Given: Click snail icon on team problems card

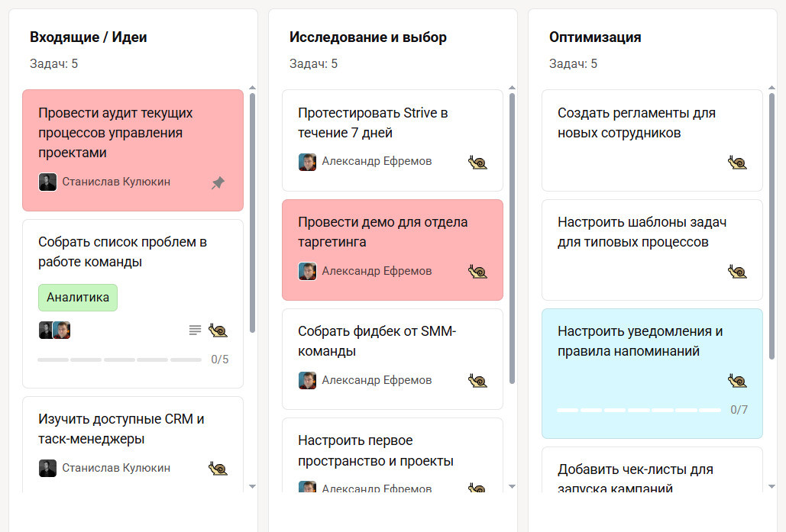Looking at the screenshot, I should click(x=218, y=330).
